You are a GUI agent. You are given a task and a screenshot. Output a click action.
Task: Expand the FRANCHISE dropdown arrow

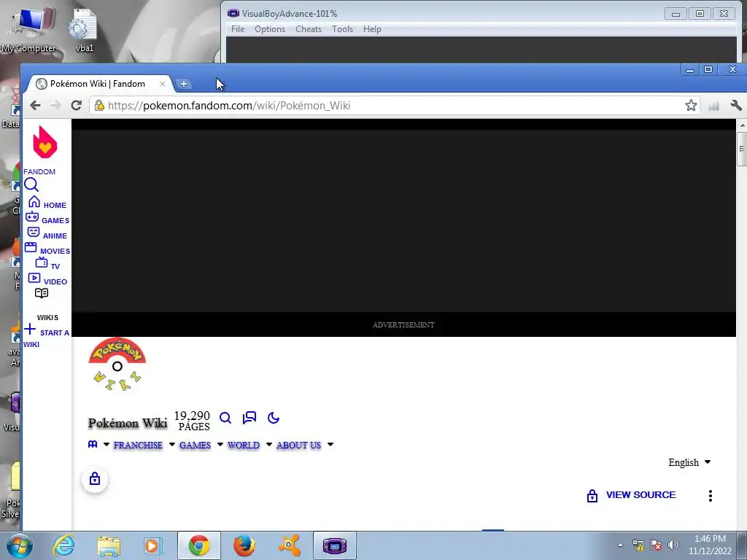[x=172, y=445]
